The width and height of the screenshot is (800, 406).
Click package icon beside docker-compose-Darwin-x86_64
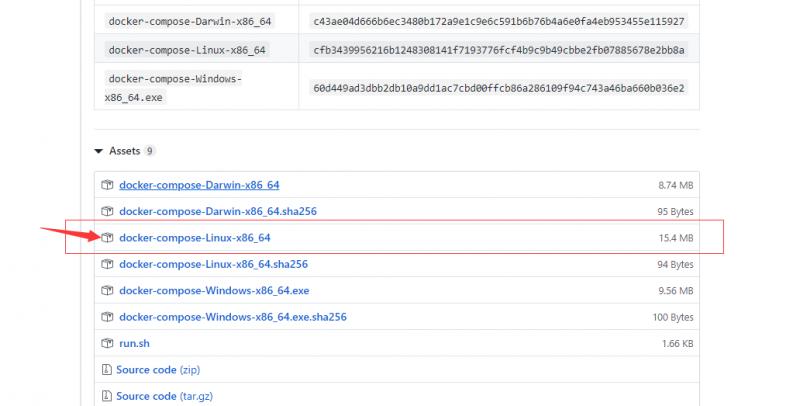(x=107, y=185)
